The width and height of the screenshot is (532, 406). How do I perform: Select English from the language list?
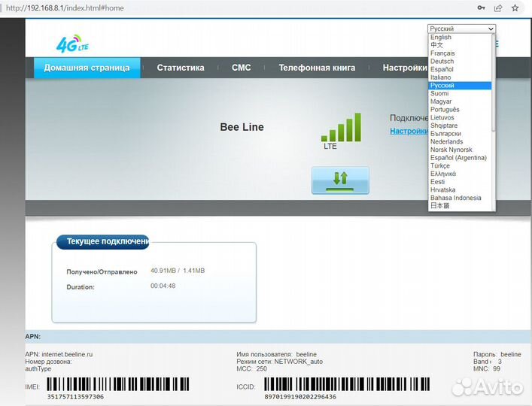tap(441, 37)
